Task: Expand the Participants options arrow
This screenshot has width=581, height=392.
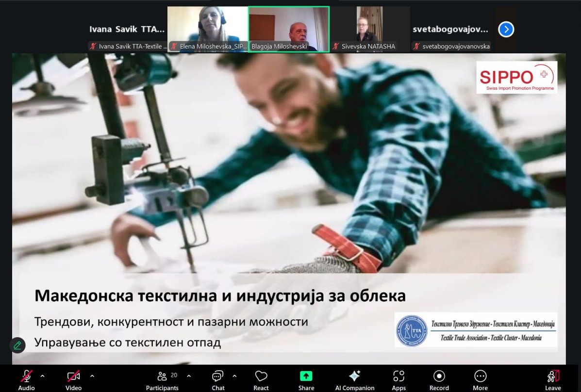Action: click(x=189, y=376)
